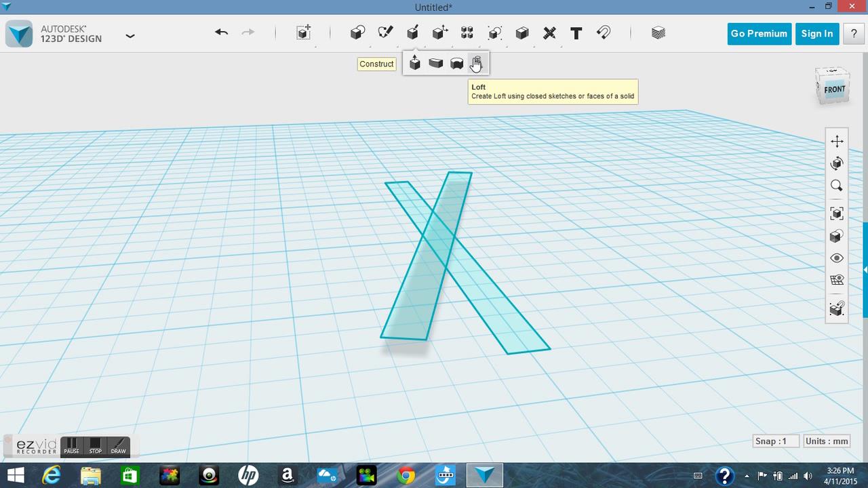The image size is (868, 488).
Task: Expand the right side panel arrow
Action: [x=865, y=270]
